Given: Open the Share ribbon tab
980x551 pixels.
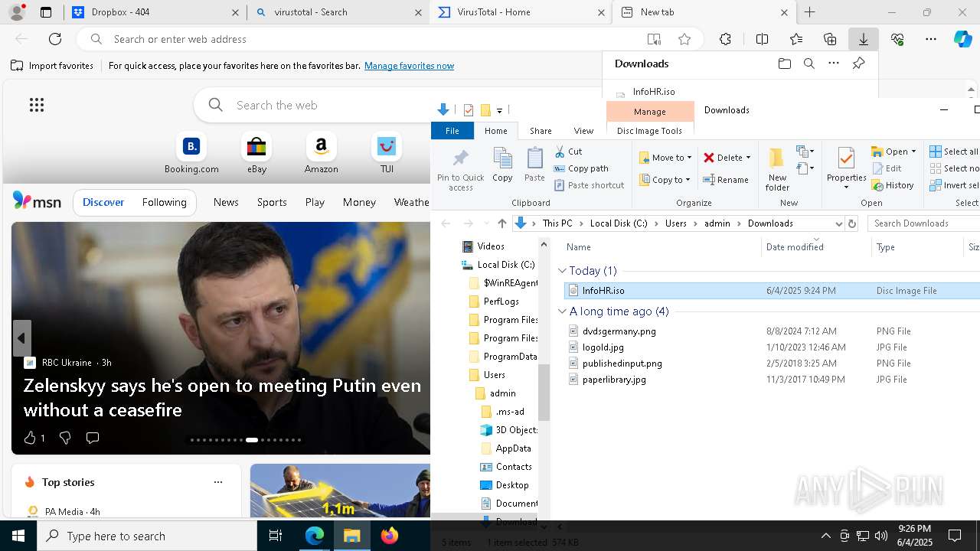Looking at the screenshot, I should point(541,131).
